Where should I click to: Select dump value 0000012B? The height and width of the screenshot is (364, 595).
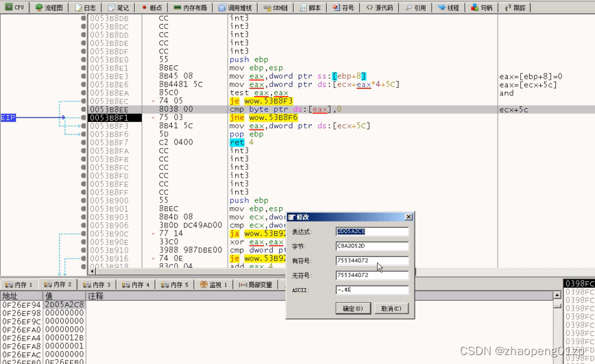(64, 338)
